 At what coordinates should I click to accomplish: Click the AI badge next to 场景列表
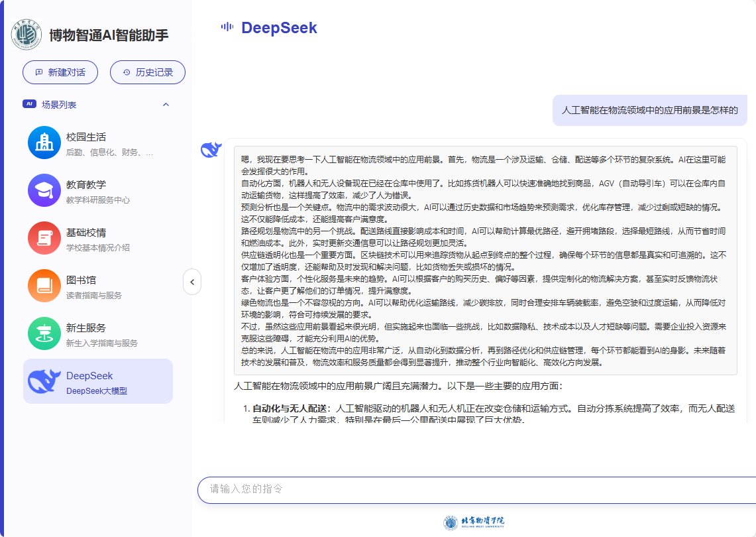coord(29,104)
